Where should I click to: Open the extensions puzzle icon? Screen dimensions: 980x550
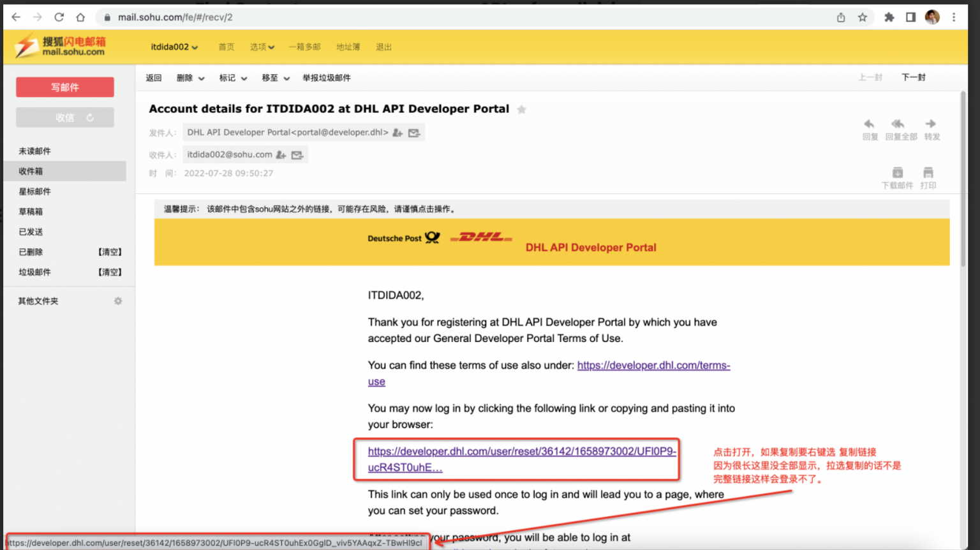pos(889,17)
